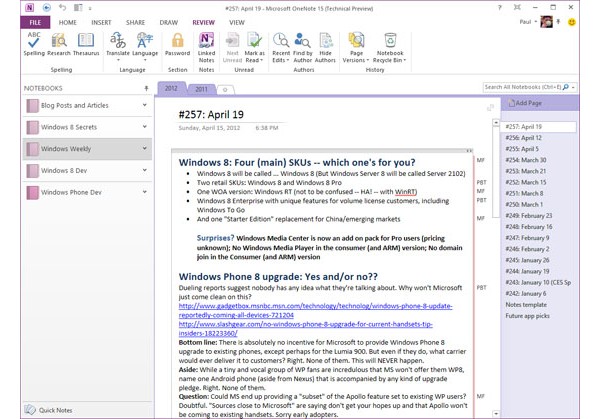Expand Windows Weekly notebook chevron
The image size is (600, 419).
click(x=145, y=148)
